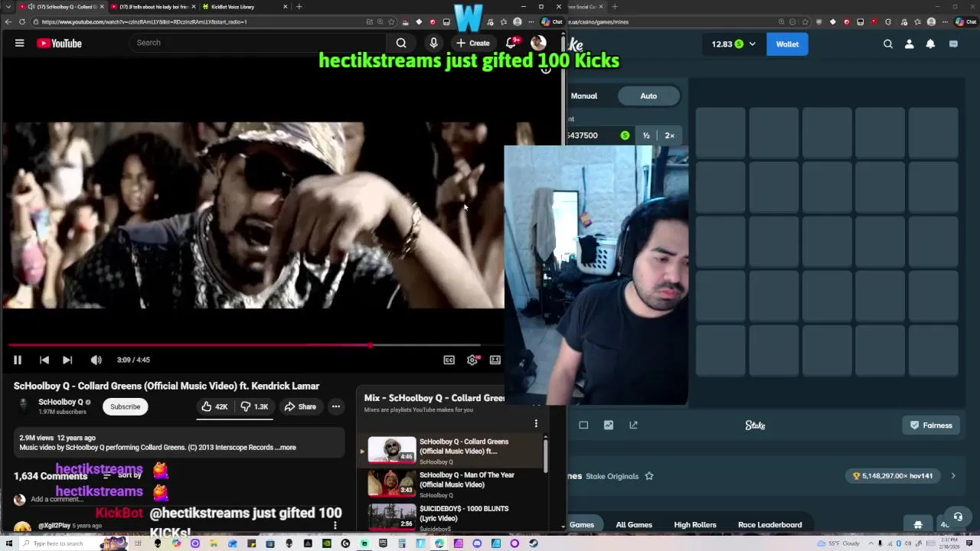Like the video showing 42K
This screenshot has height=551, width=980.
(214, 406)
